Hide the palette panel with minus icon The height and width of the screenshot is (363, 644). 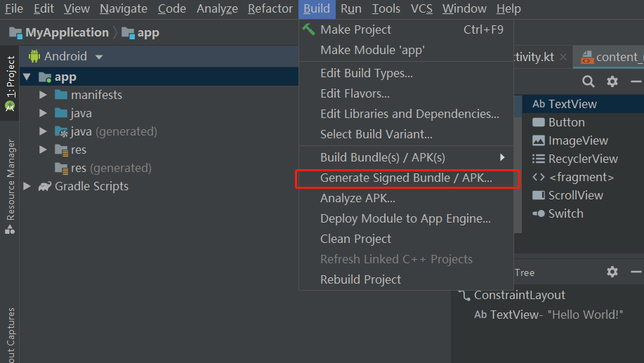[636, 81]
